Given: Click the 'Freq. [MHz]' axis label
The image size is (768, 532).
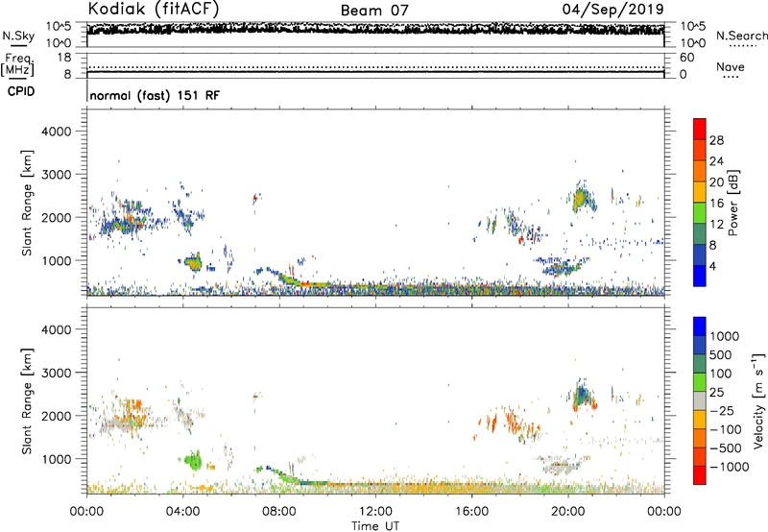Looking at the screenshot, I should click(x=17, y=65).
